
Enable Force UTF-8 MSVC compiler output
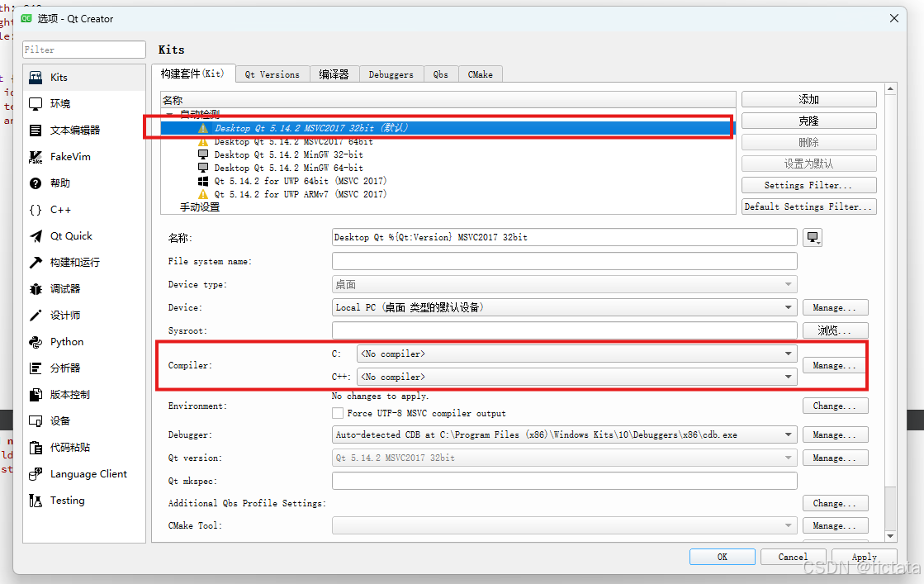pos(339,414)
